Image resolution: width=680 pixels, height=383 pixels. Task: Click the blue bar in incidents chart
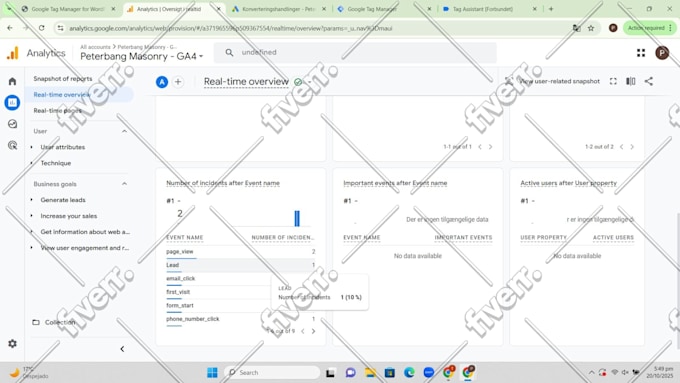point(297,218)
